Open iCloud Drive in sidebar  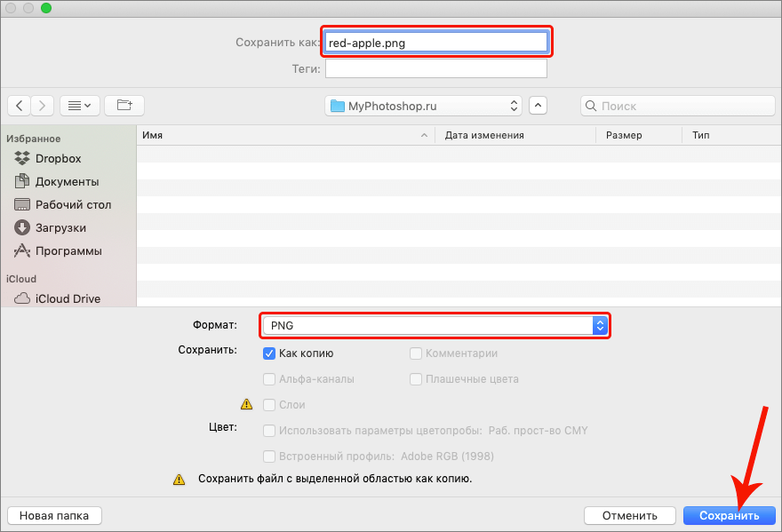67,298
